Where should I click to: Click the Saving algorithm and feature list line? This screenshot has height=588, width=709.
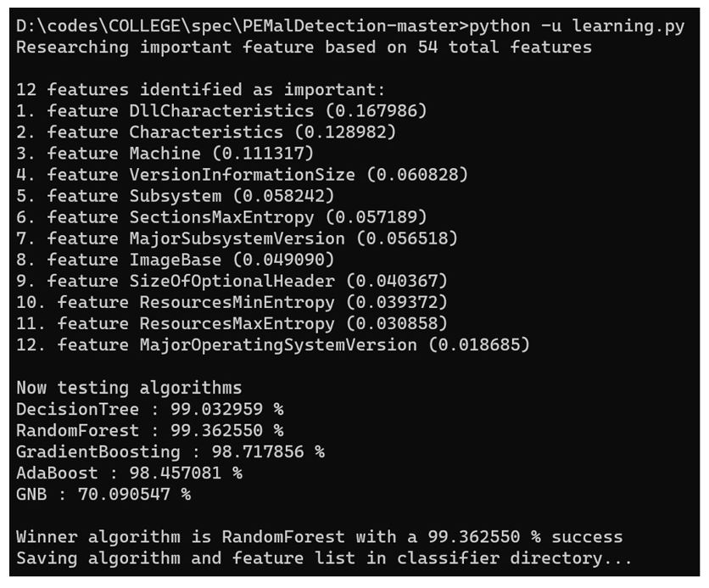click(x=324, y=558)
